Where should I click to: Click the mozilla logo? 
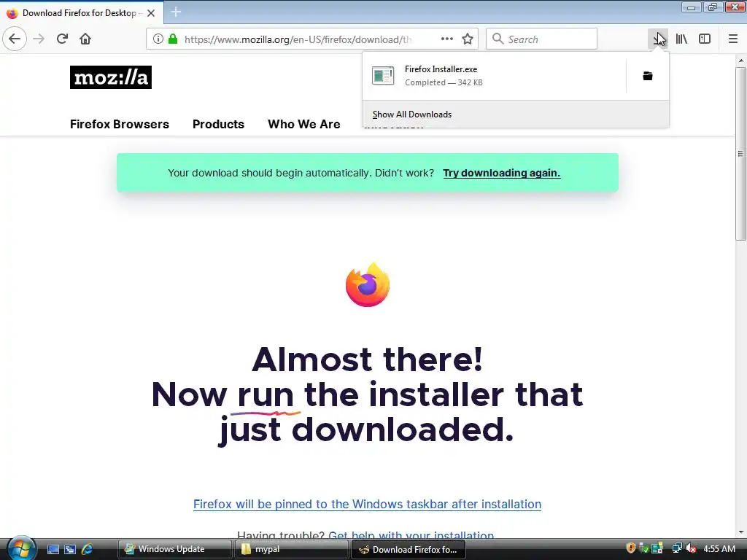point(111,77)
